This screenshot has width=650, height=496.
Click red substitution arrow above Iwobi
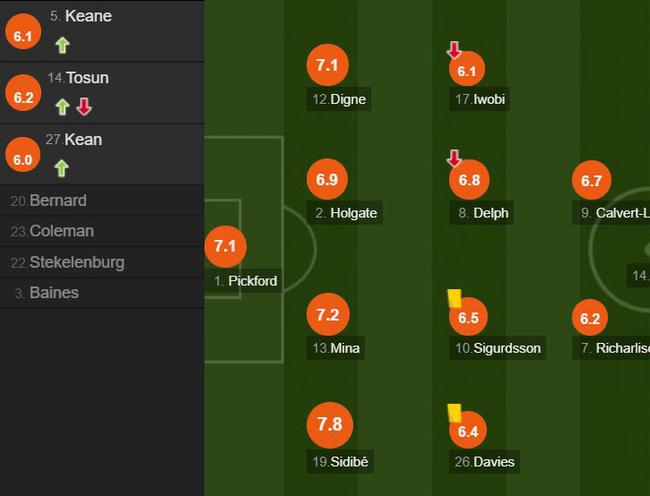point(454,49)
